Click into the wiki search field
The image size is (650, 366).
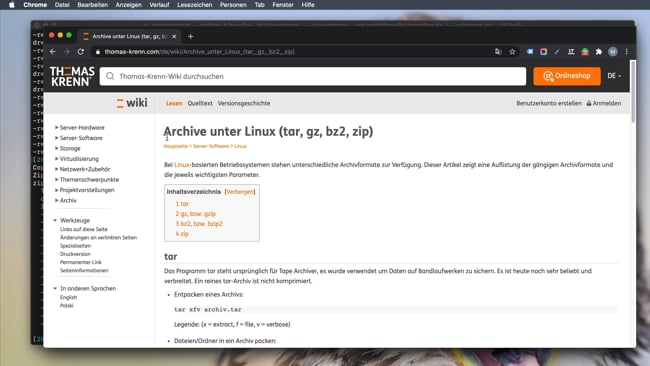313,76
